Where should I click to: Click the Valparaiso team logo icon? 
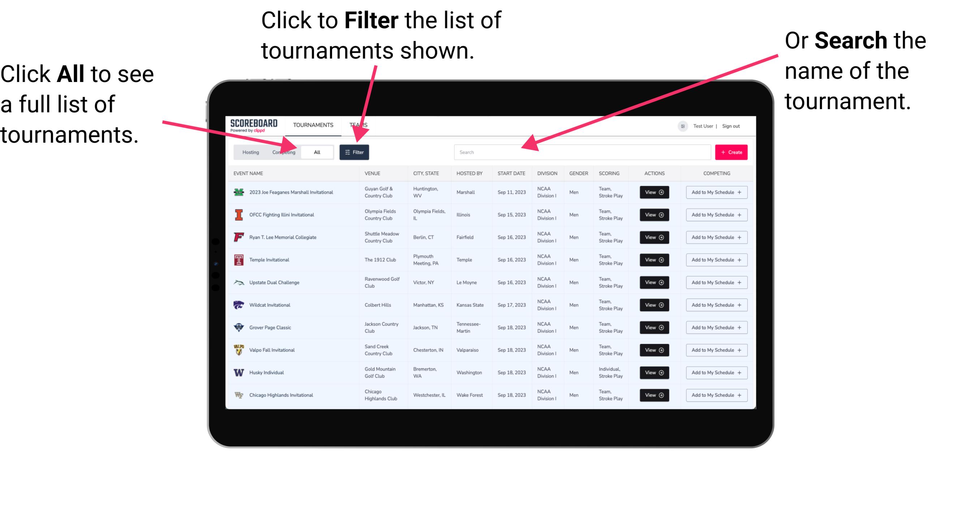238,350
